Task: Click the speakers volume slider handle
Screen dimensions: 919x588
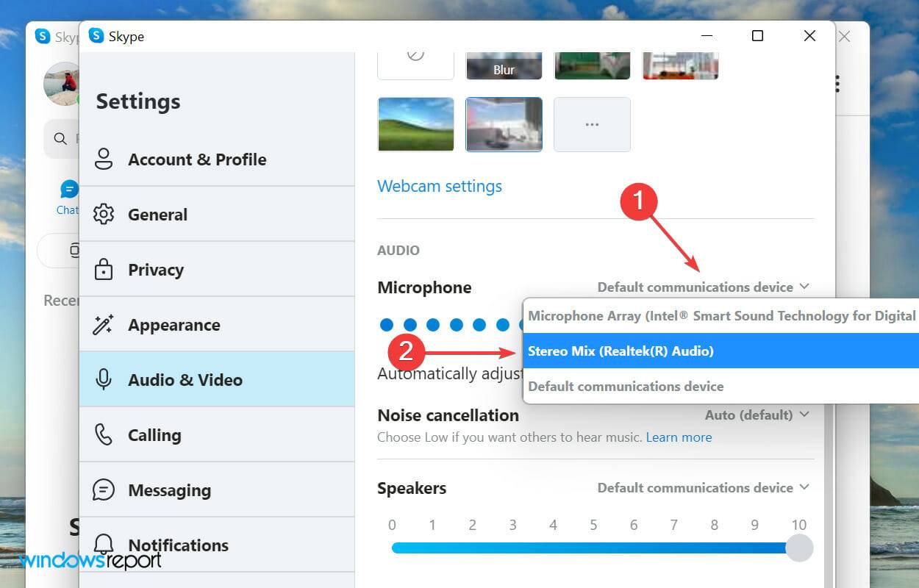Action: (x=799, y=548)
